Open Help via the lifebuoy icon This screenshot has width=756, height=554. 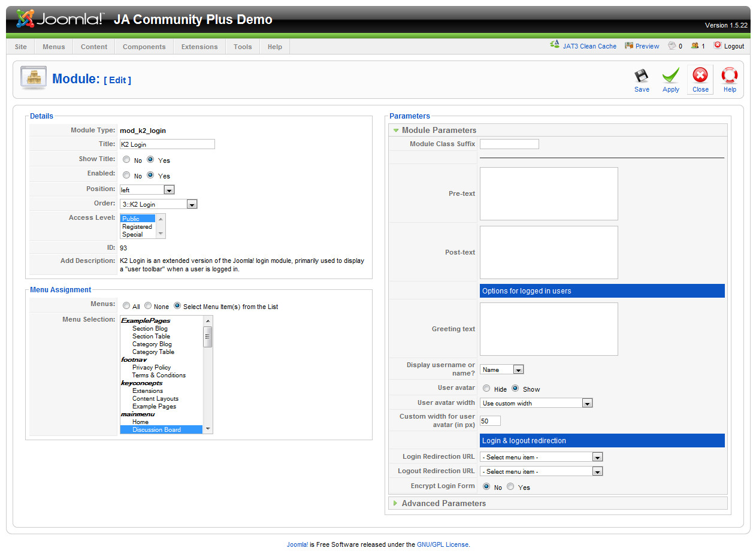pos(729,76)
